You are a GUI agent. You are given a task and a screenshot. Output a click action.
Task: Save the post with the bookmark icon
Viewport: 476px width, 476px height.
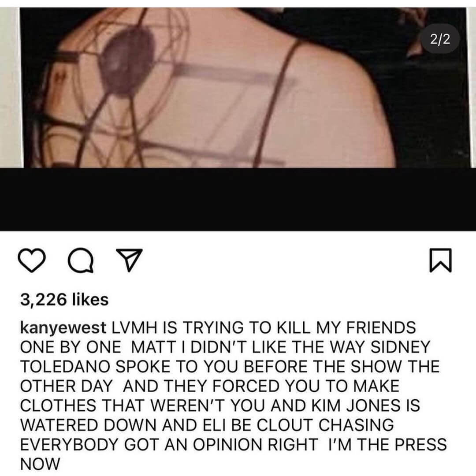pyautogui.click(x=440, y=260)
